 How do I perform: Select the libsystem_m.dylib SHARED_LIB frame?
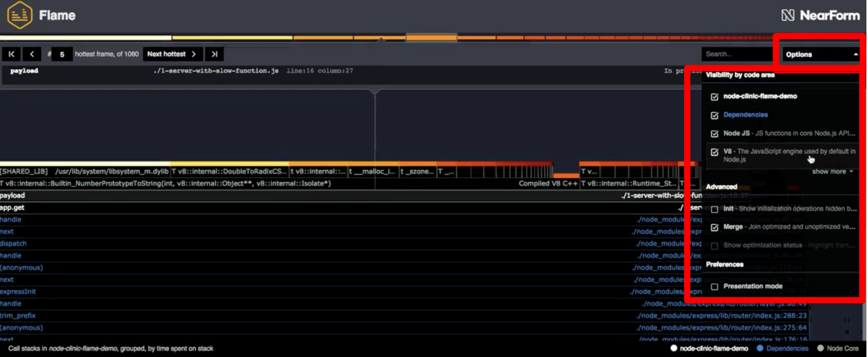(85, 171)
